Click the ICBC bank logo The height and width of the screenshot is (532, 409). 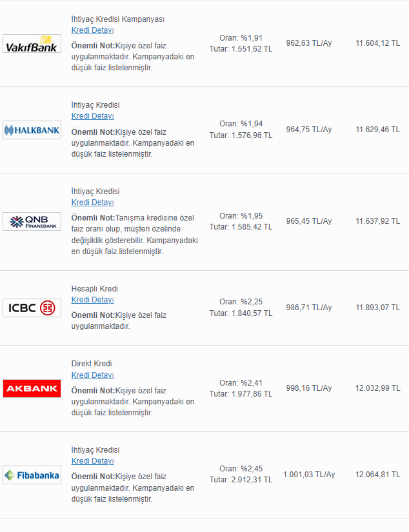point(32,308)
